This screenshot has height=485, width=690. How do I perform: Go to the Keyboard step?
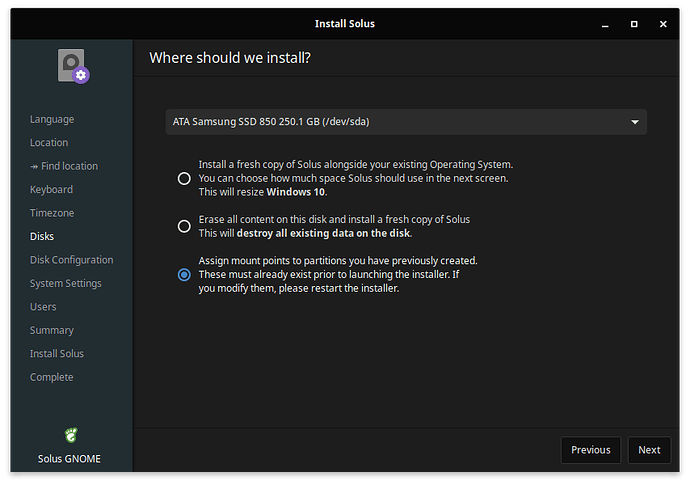51,190
